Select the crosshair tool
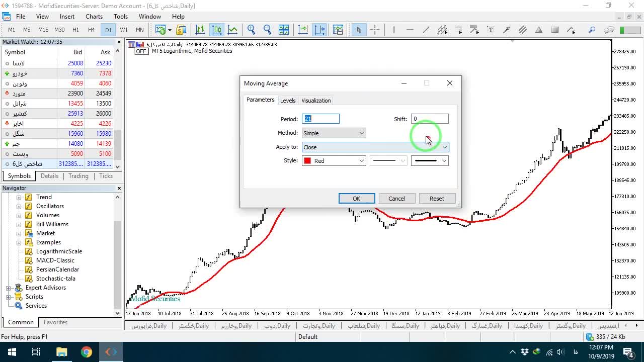 (x=375, y=30)
